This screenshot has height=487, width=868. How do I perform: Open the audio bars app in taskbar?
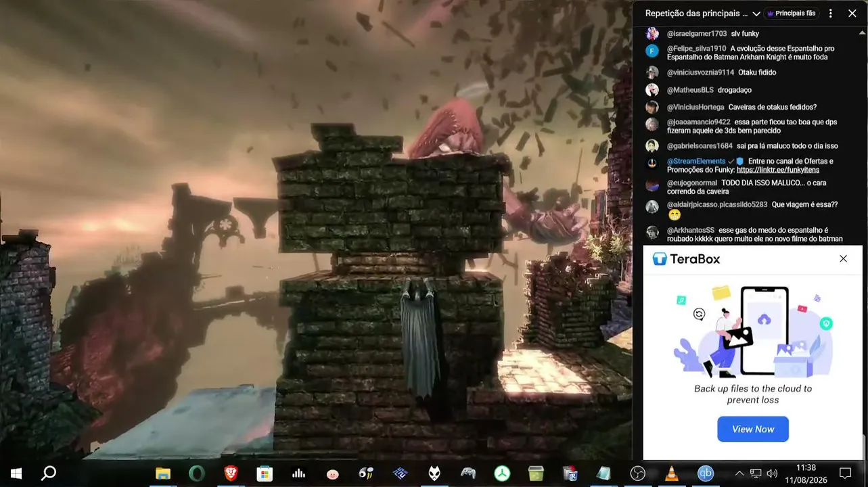pos(298,473)
